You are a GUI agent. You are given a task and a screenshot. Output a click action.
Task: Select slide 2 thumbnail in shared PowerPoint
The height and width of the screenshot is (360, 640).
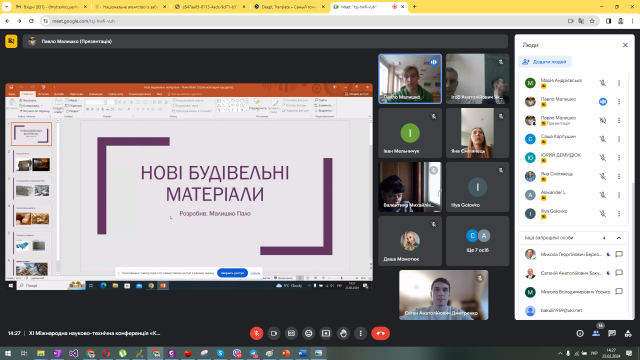[x=32, y=161]
